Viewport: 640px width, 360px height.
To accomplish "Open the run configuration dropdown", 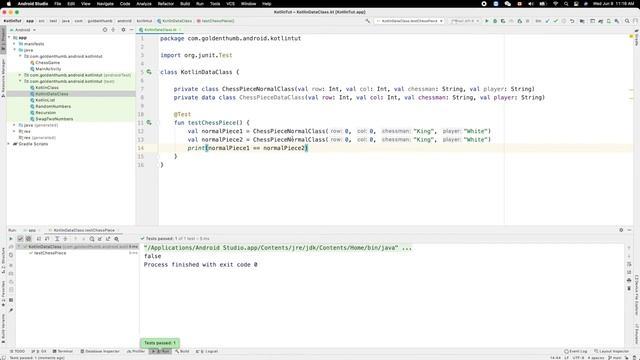I will point(409,21).
